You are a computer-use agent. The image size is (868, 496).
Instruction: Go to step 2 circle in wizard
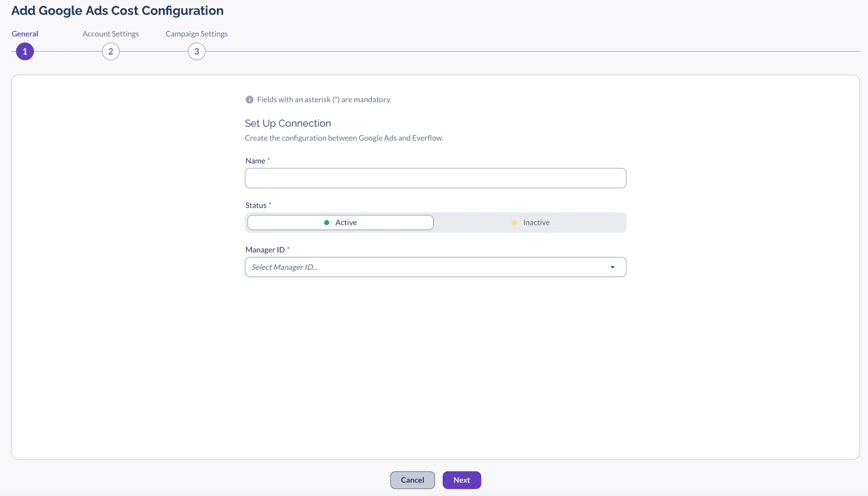click(111, 51)
